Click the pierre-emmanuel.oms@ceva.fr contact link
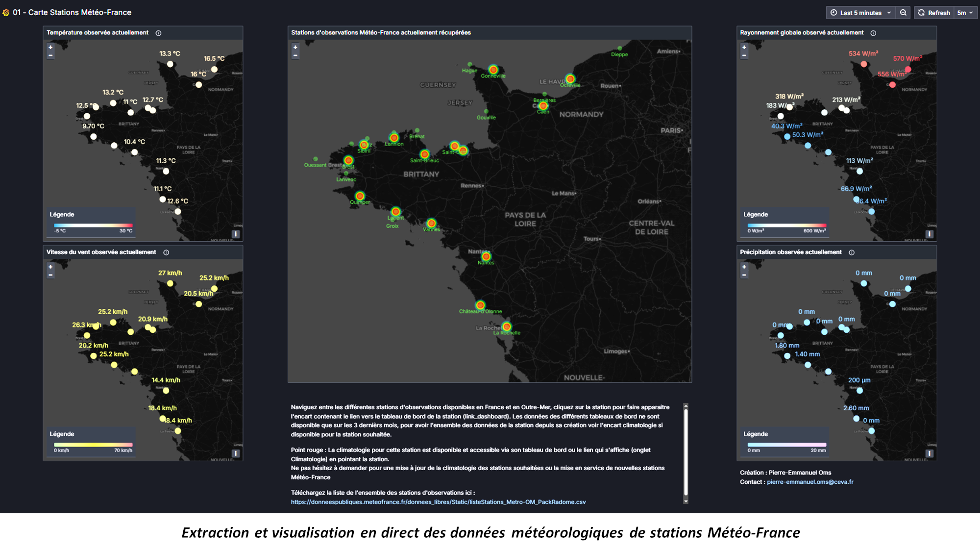Screen dimensions: 980x552 pos(810,482)
